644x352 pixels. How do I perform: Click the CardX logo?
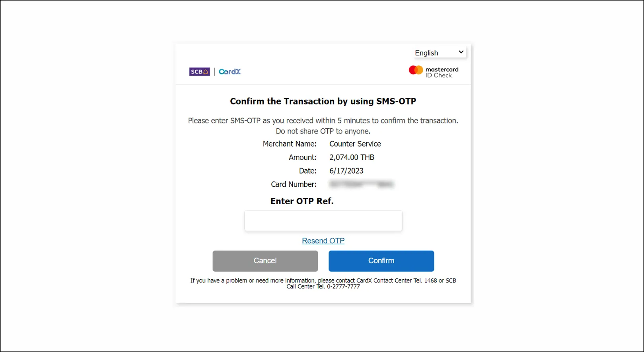[x=230, y=72]
